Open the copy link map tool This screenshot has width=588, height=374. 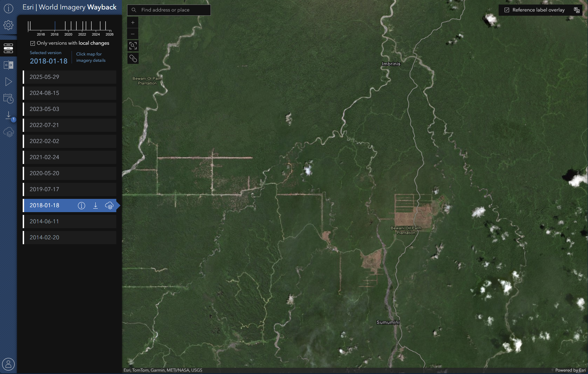(x=133, y=58)
